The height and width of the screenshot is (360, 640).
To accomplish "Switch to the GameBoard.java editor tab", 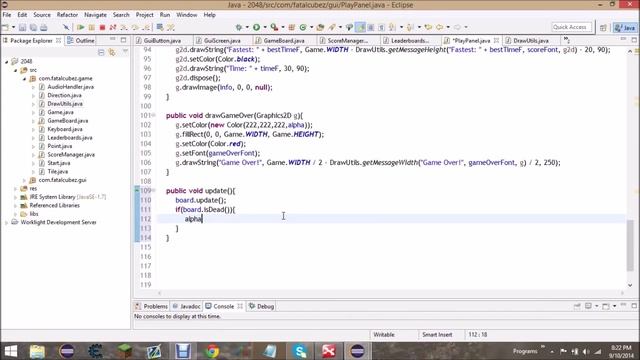I will click(284, 40).
